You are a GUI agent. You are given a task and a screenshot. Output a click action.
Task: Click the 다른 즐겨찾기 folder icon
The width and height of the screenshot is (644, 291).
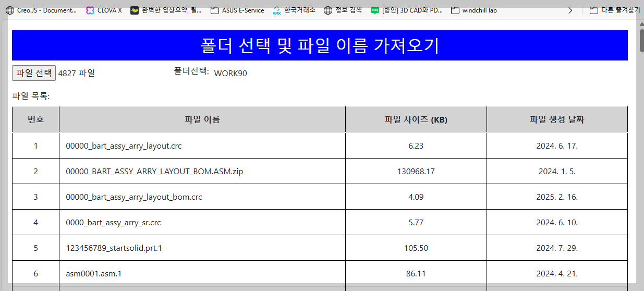pos(593,10)
